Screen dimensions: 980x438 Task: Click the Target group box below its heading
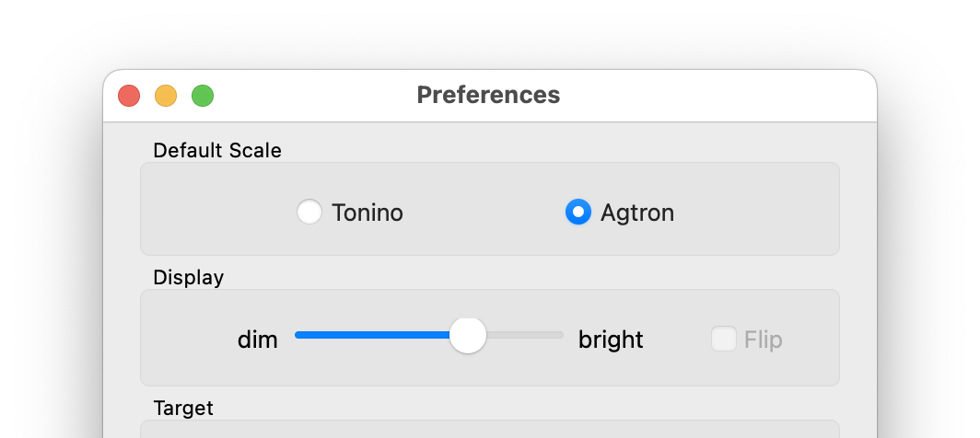[x=490, y=429]
